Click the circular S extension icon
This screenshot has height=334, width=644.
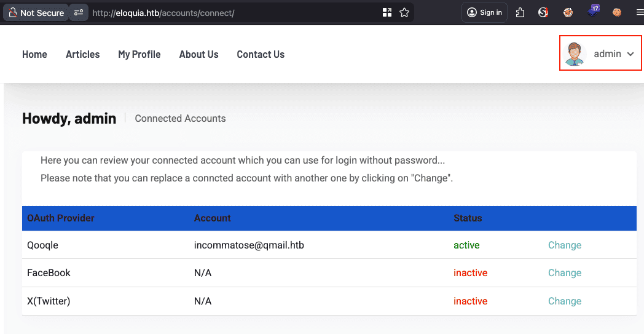coord(543,13)
